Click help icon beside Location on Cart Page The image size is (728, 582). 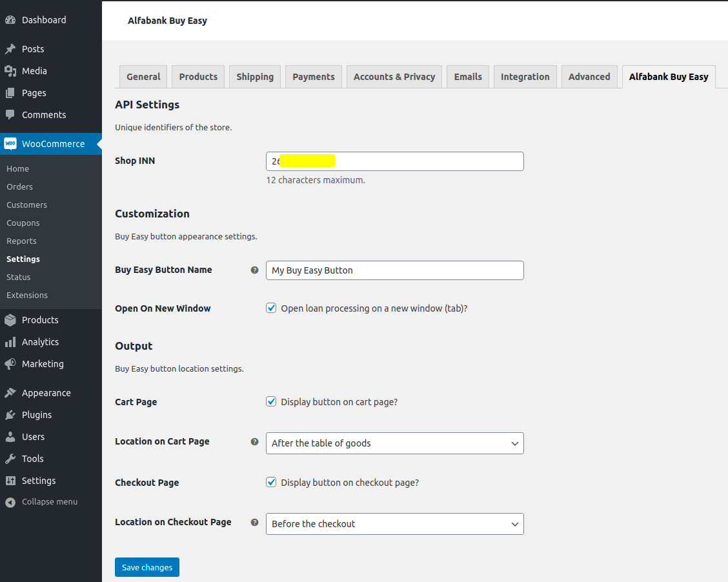(x=254, y=442)
